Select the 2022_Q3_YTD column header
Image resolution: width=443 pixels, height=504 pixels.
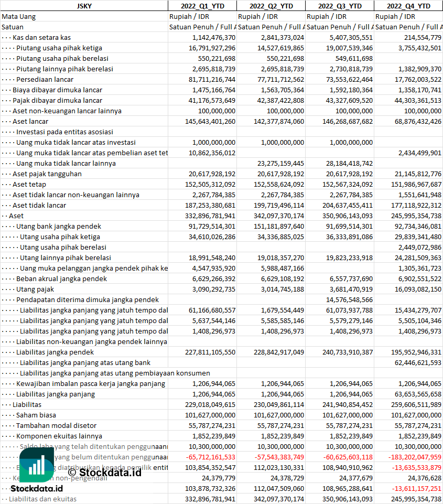click(340, 6)
